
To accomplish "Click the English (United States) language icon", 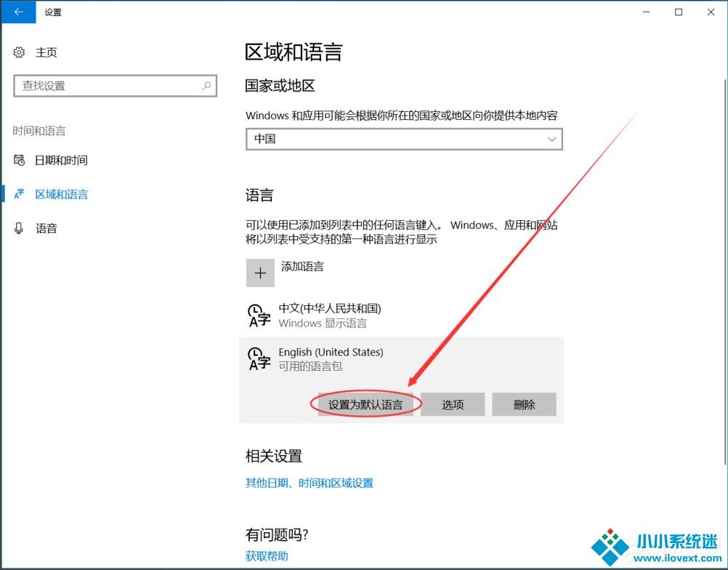I will click(259, 358).
